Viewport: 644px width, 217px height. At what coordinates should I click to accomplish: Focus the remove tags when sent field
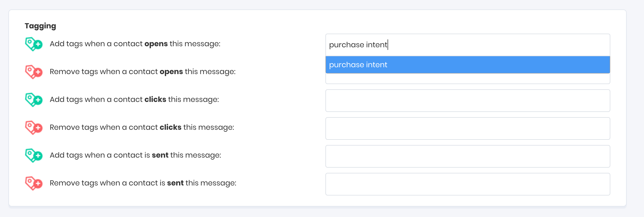[x=468, y=184]
